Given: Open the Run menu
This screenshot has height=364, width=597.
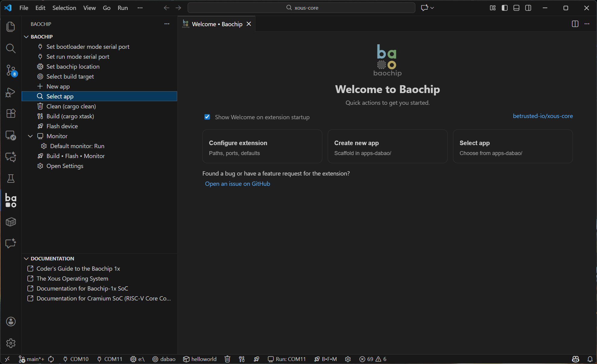Looking at the screenshot, I should 123,8.
